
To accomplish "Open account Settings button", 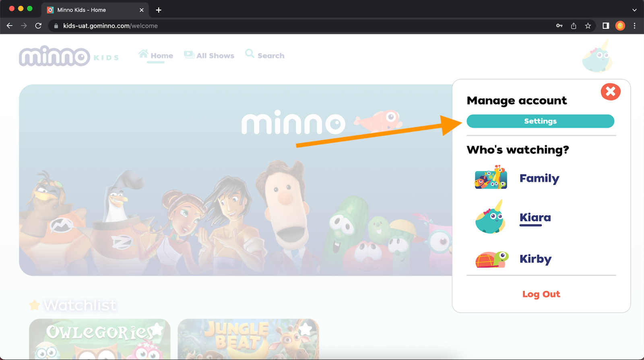I will (x=540, y=121).
